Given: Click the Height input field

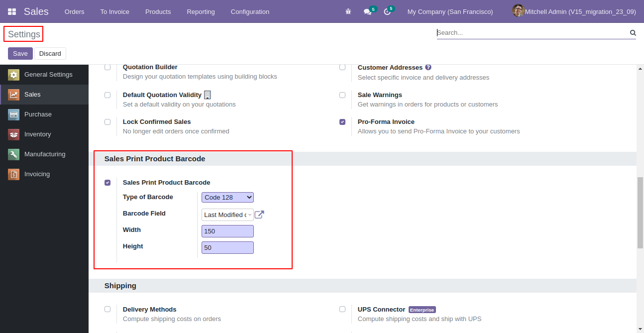Looking at the screenshot, I should tap(227, 247).
